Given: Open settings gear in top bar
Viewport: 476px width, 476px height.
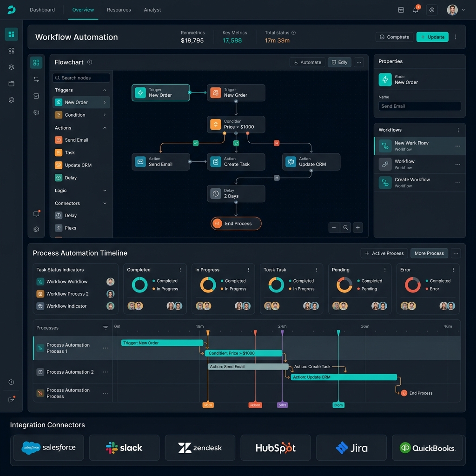Looking at the screenshot, I should tap(432, 10).
